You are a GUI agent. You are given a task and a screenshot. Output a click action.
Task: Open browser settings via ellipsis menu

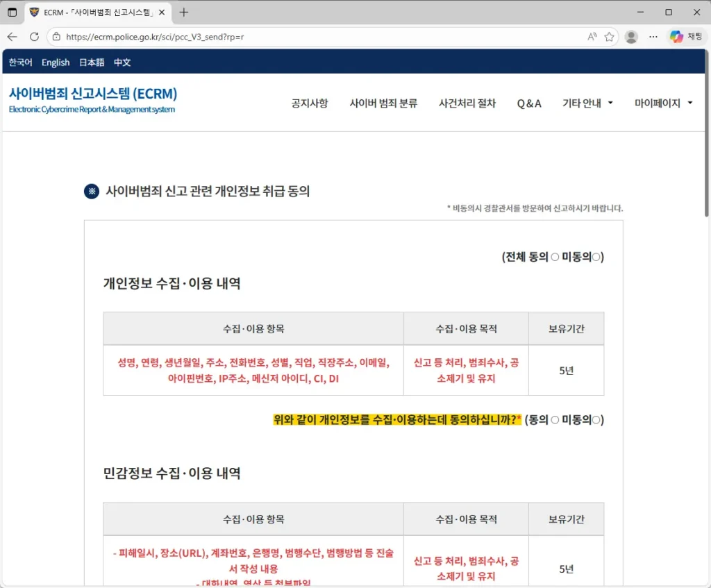click(x=653, y=36)
